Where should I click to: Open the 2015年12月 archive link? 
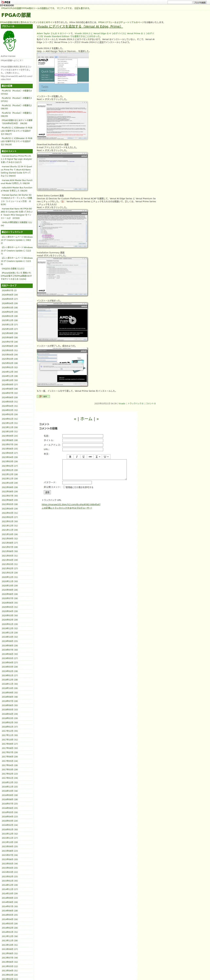coord(10,833)
